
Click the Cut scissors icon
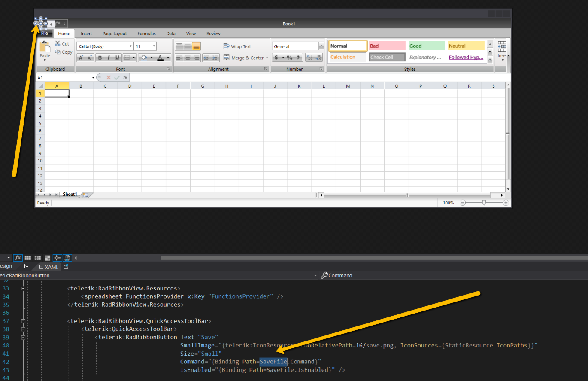[58, 43]
